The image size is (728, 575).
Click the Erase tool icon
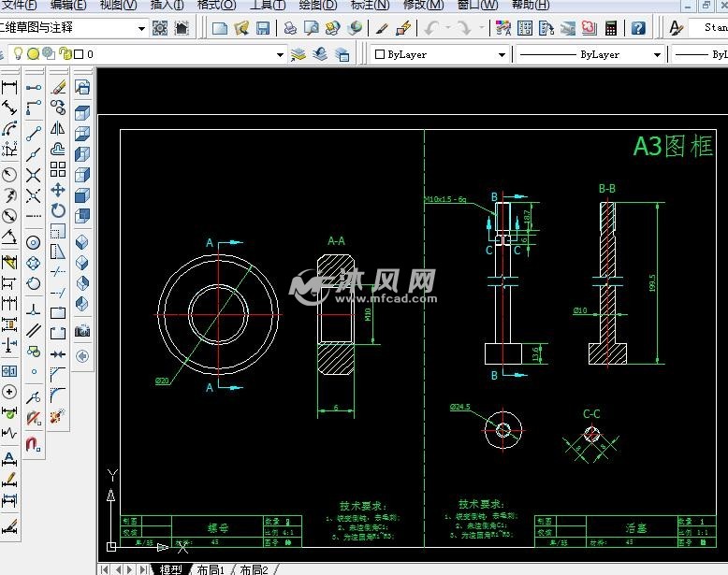tap(58, 87)
